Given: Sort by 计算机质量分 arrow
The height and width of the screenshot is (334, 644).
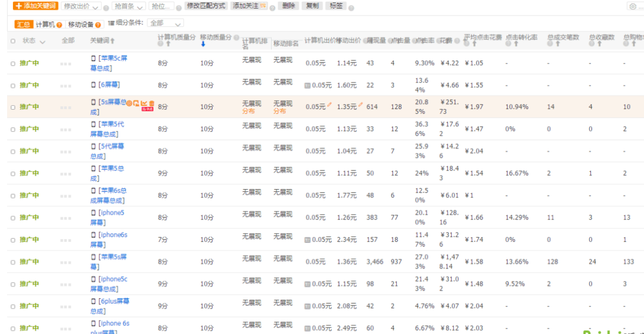Looking at the screenshot, I should [168, 44].
